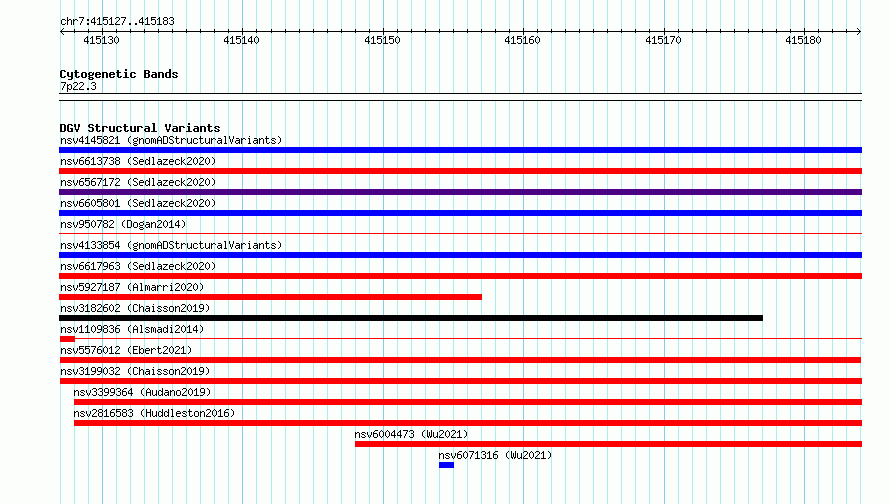The height and width of the screenshot is (504, 890).
Task: Click the chr7:415127..415183 region label
Action: [x=117, y=22]
